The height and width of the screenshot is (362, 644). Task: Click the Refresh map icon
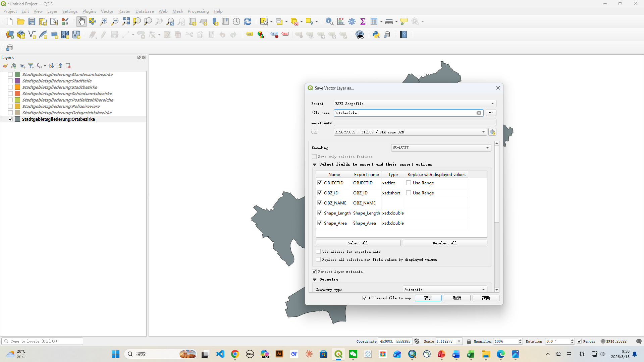(248, 22)
